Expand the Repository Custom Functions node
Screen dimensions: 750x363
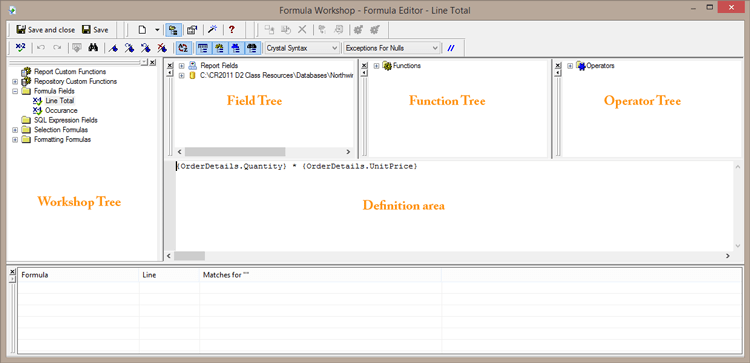coord(15,81)
